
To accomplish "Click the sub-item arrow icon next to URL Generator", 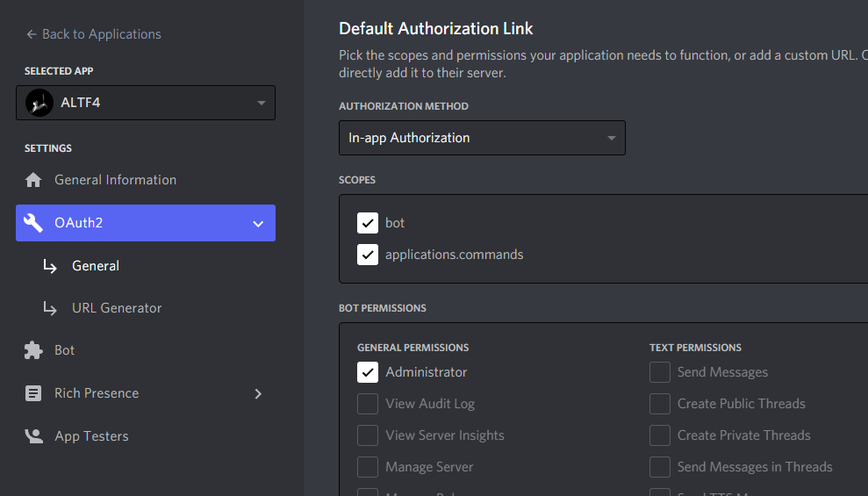I will pyautogui.click(x=50, y=308).
